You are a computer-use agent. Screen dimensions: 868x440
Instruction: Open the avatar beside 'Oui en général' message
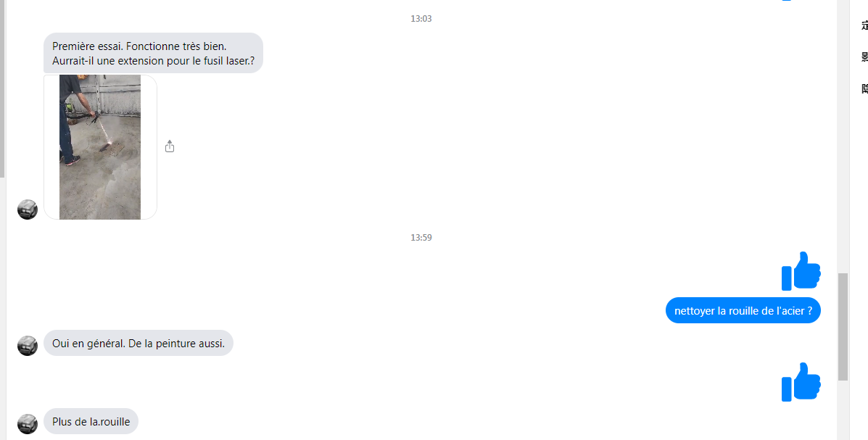[28, 345]
